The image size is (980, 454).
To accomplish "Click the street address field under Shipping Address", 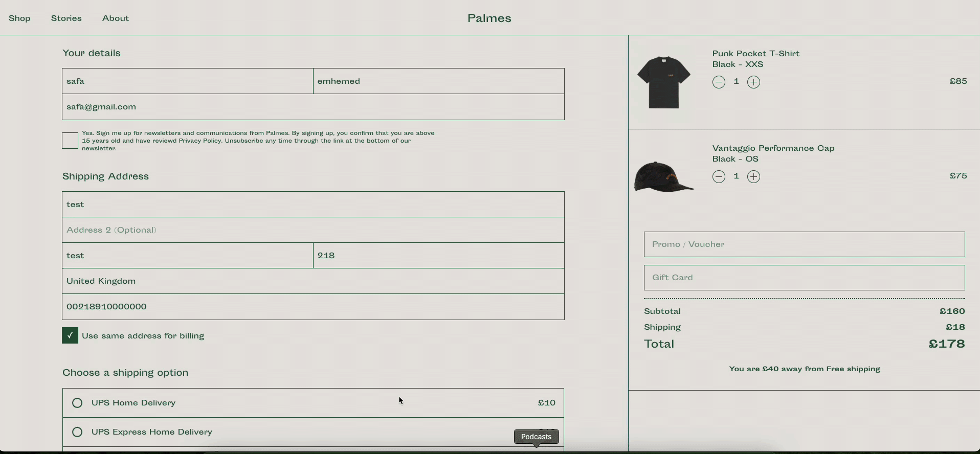I will (313, 205).
